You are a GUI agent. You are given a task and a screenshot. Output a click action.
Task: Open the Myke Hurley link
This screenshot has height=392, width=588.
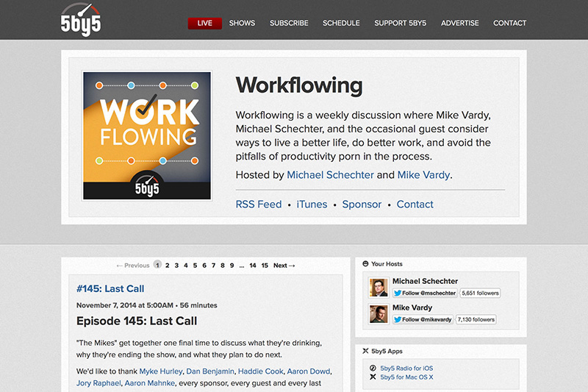[x=160, y=371]
